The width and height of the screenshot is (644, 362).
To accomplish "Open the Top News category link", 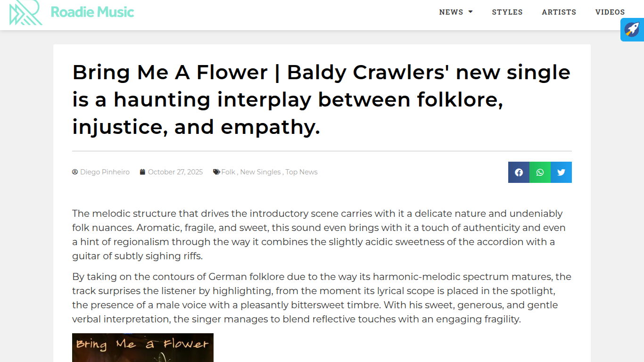I will pyautogui.click(x=301, y=172).
